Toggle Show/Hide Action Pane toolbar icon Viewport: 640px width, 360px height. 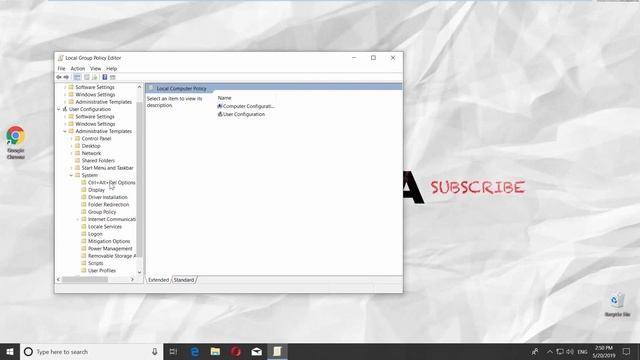[x=113, y=77]
